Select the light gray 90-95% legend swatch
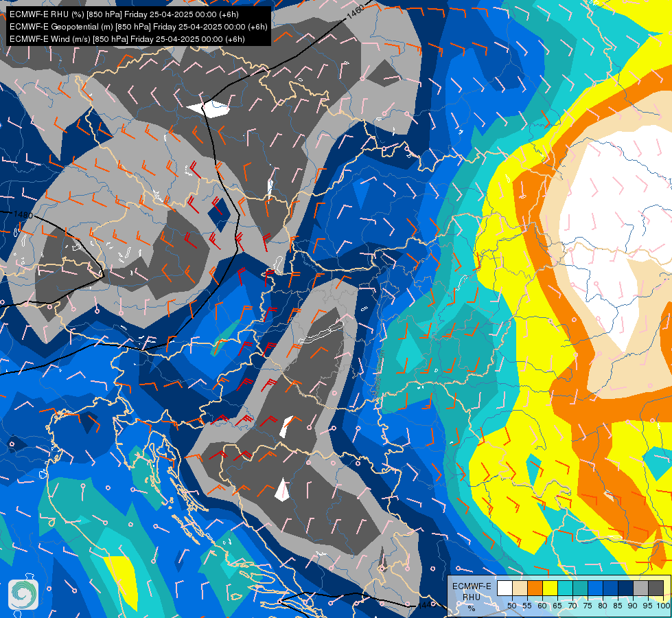The width and height of the screenshot is (672, 618). (x=640, y=588)
